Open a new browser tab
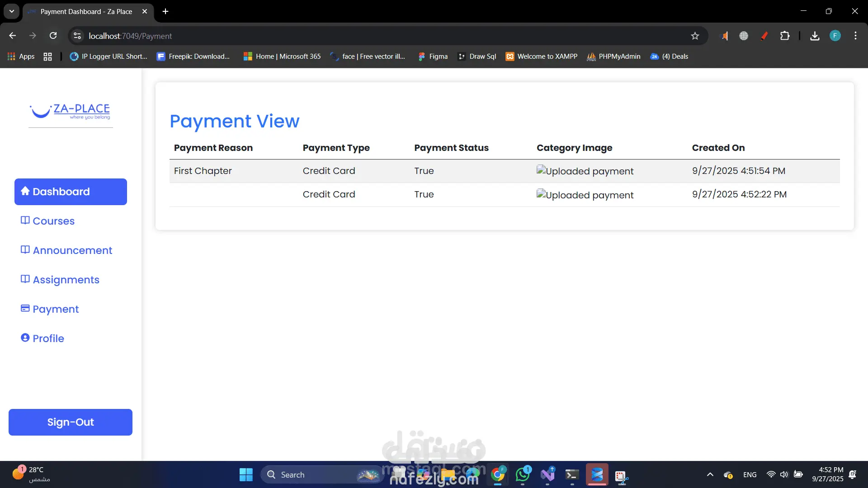This screenshot has width=868, height=488. [x=165, y=11]
